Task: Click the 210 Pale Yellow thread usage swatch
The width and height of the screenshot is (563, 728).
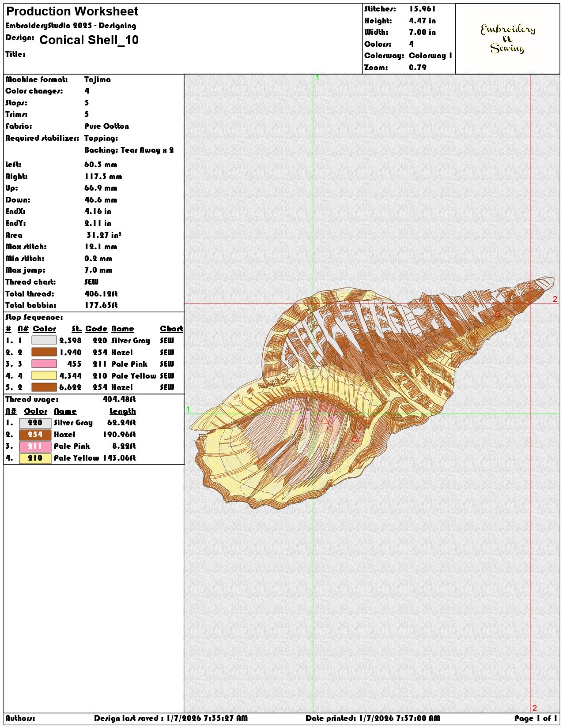Action: tap(35, 458)
